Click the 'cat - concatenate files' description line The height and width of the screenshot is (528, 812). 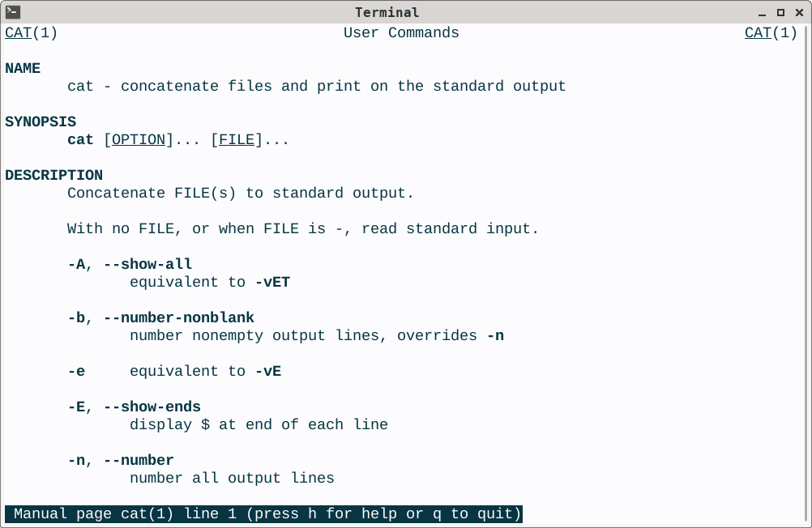(316, 86)
